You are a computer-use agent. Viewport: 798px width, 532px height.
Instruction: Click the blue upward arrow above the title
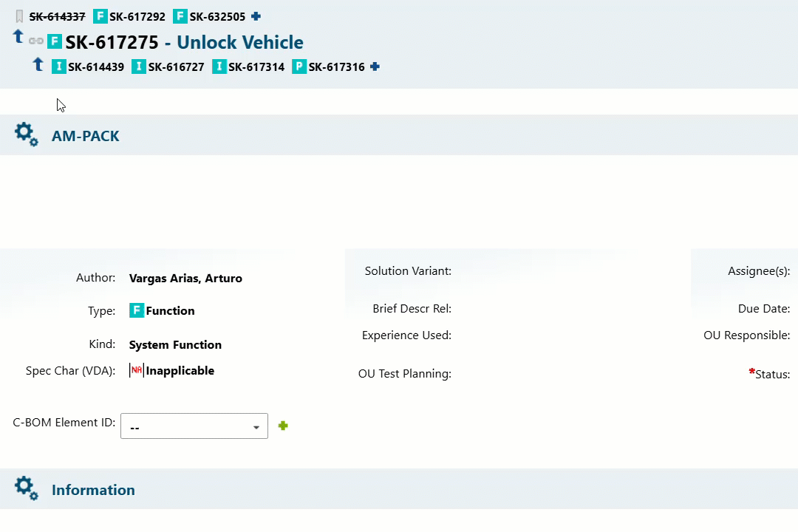[x=18, y=35]
